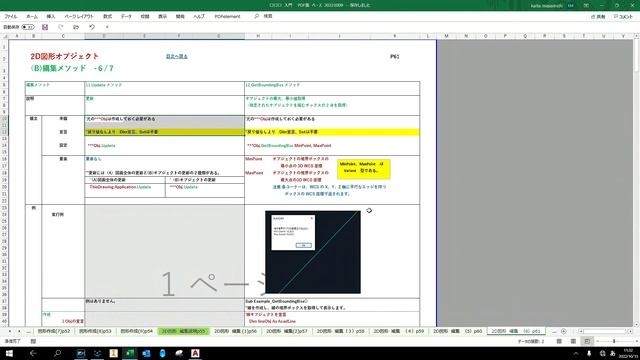Screen dimensions: 640x360
Task: Switch to green sheet tab 2D図形 編集説明p55
Action: coord(184,331)
